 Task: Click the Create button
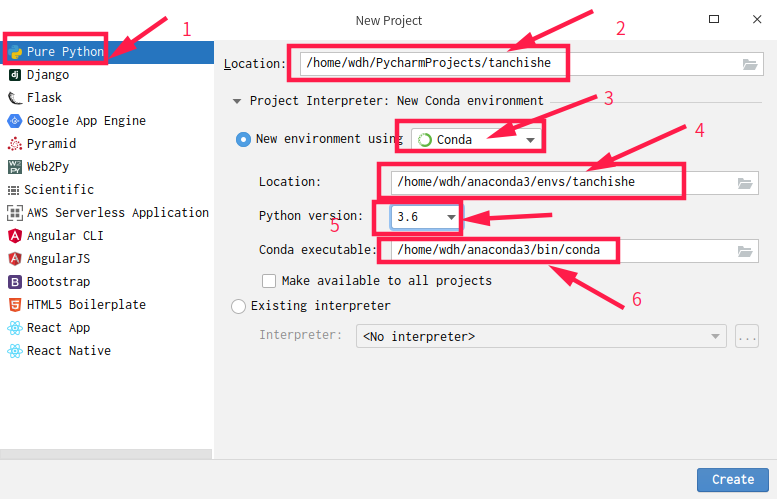coord(733,480)
